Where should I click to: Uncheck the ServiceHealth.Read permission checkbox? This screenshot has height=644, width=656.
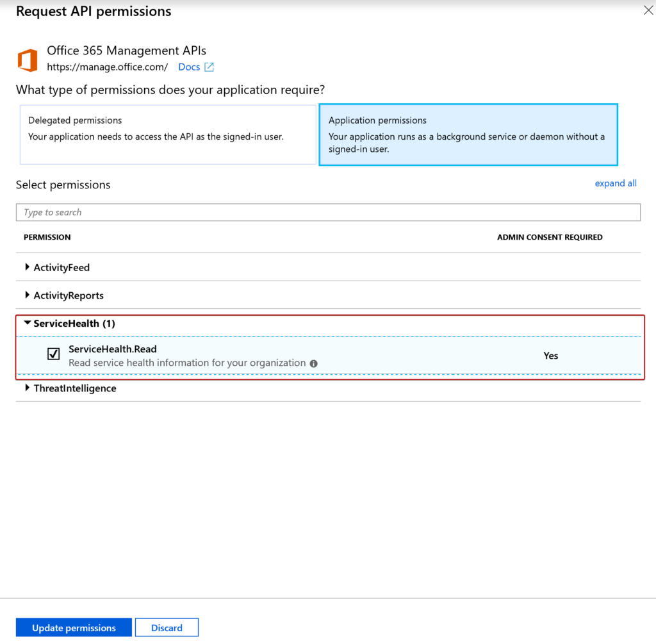[53, 354]
